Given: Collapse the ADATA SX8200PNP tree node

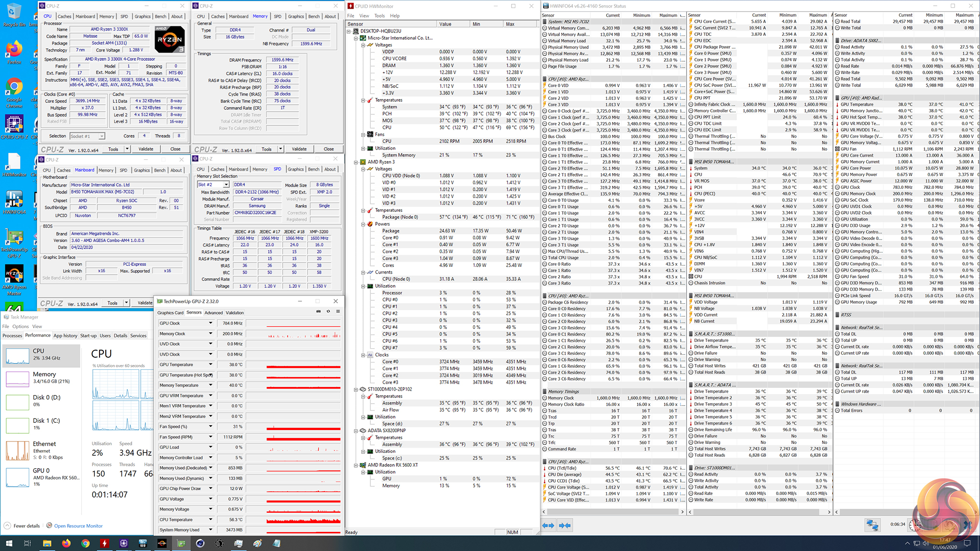Looking at the screenshot, I should point(356,430).
